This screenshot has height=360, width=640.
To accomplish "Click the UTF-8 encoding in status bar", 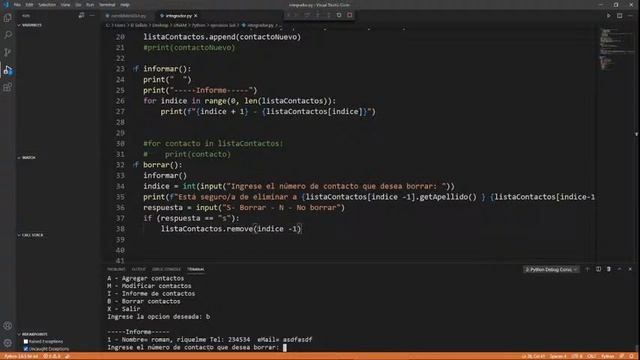I will click(577, 356).
